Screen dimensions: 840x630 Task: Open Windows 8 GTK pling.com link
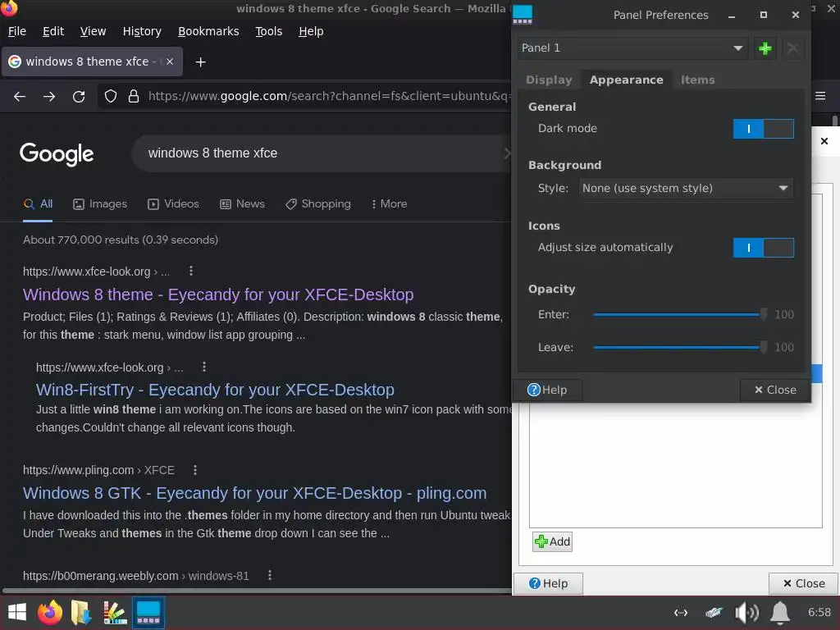coord(254,493)
